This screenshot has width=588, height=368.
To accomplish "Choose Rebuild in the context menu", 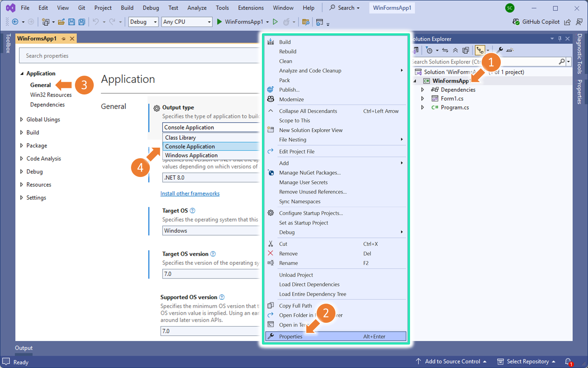I will pos(335,51).
